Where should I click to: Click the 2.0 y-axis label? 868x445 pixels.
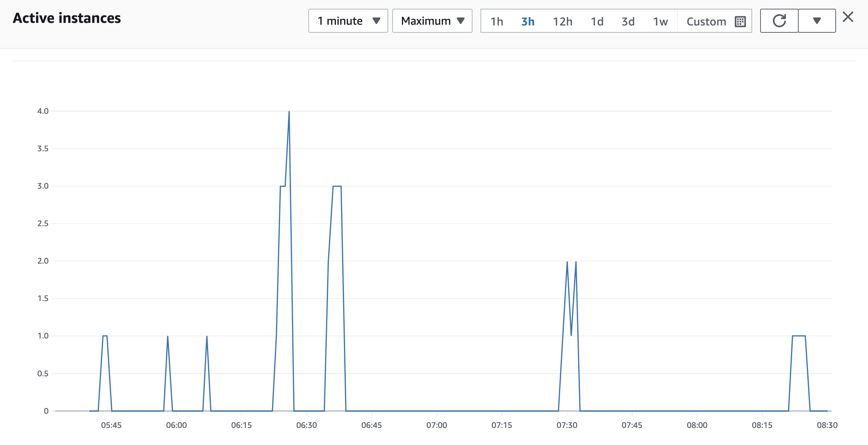point(43,261)
